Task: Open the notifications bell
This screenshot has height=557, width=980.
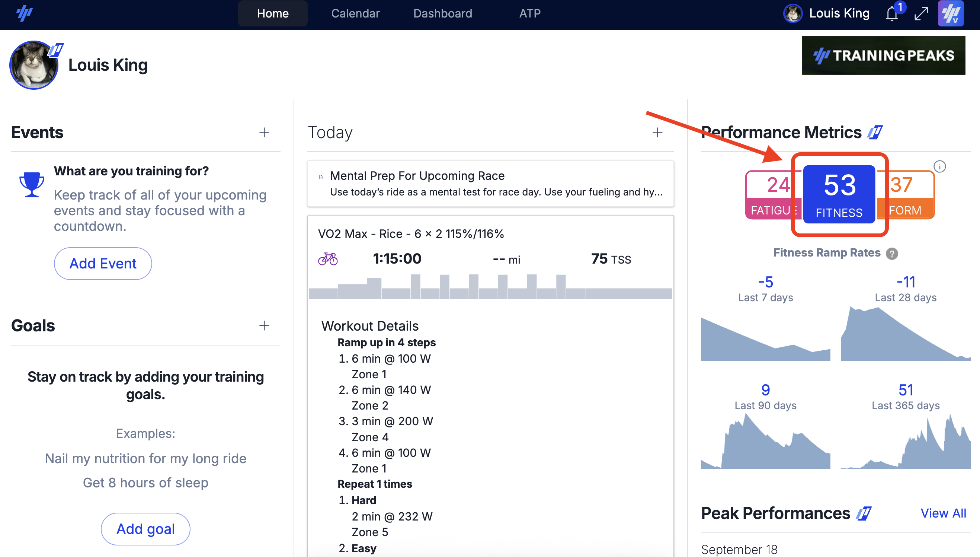Action: [x=893, y=14]
